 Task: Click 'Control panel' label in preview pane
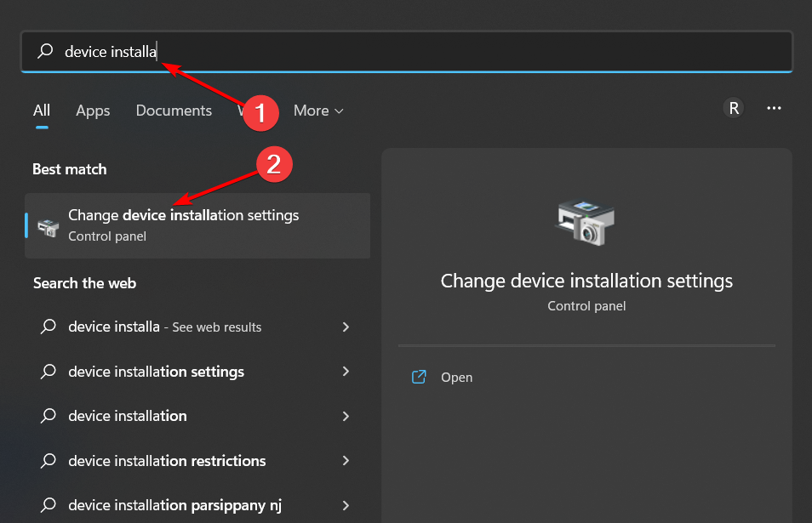click(586, 306)
